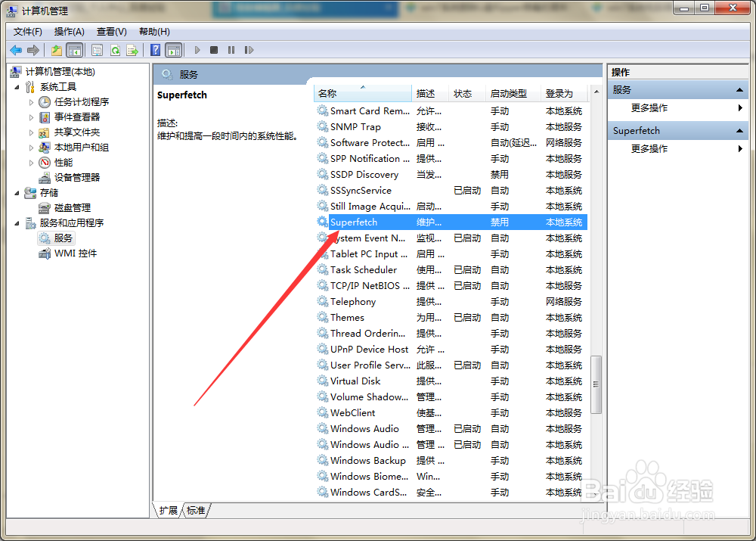This screenshot has height=541, width=756.
Task: Select the Superfetch service row
Action: [451, 222]
